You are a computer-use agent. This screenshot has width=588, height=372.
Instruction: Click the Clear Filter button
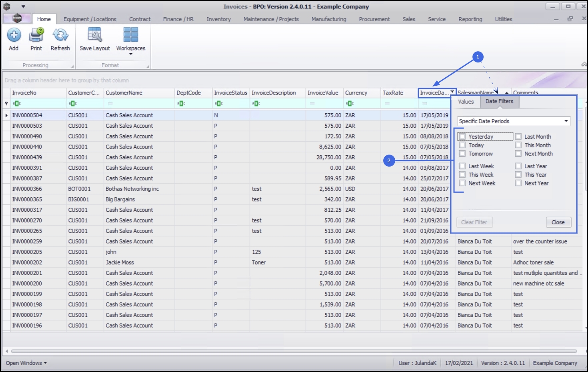pyautogui.click(x=474, y=222)
